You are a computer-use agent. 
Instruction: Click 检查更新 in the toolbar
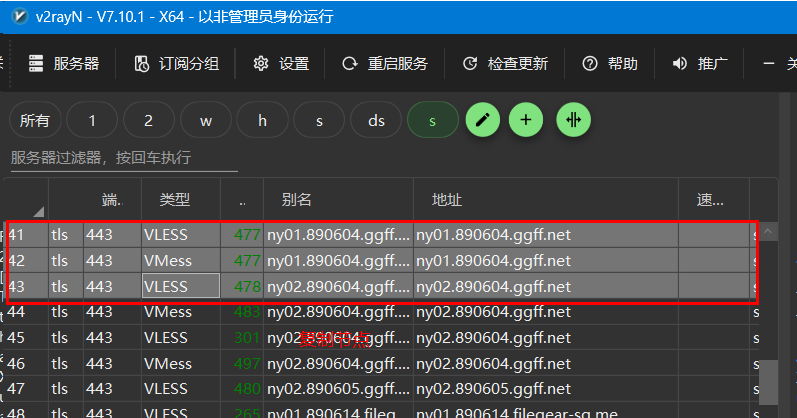[505, 64]
